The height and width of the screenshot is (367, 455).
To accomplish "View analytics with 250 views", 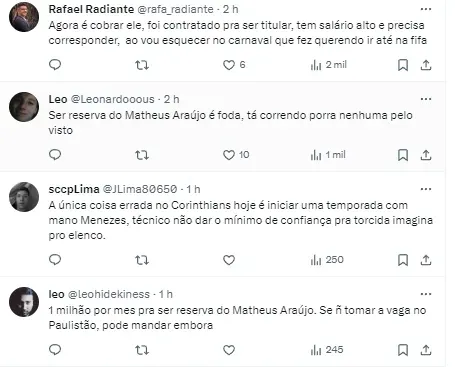I will (x=327, y=260).
